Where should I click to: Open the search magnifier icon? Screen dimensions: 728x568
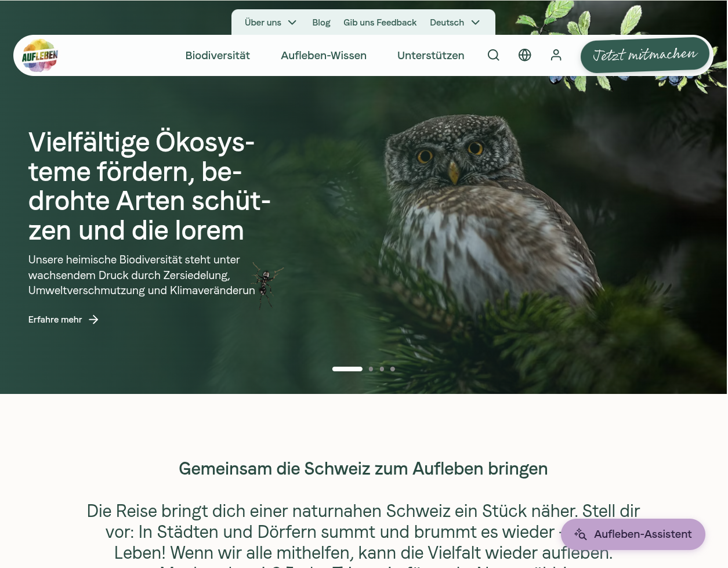494,55
